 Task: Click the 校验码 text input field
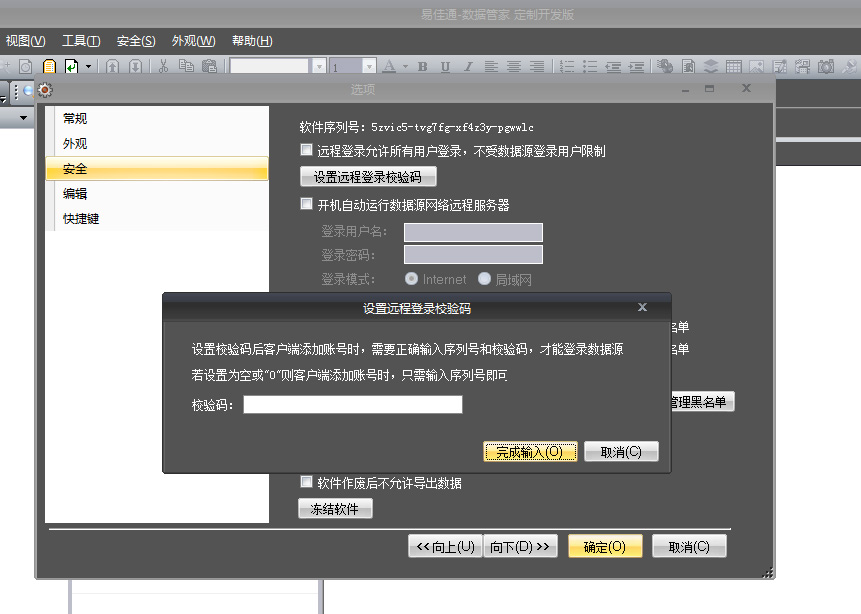(352, 405)
